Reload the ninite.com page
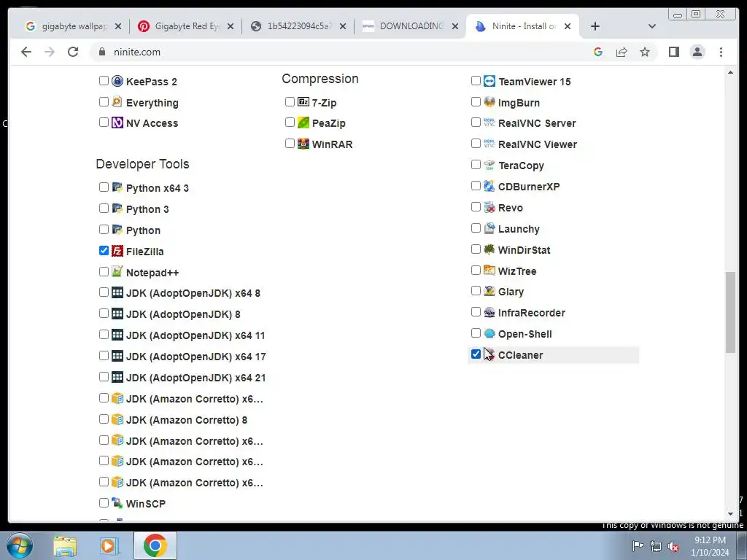 pyautogui.click(x=73, y=52)
